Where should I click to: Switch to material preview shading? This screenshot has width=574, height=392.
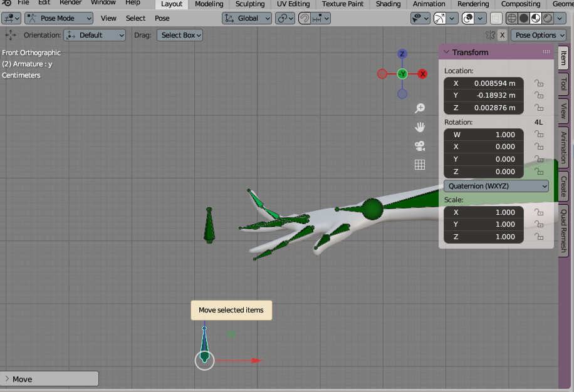(x=536, y=18)
